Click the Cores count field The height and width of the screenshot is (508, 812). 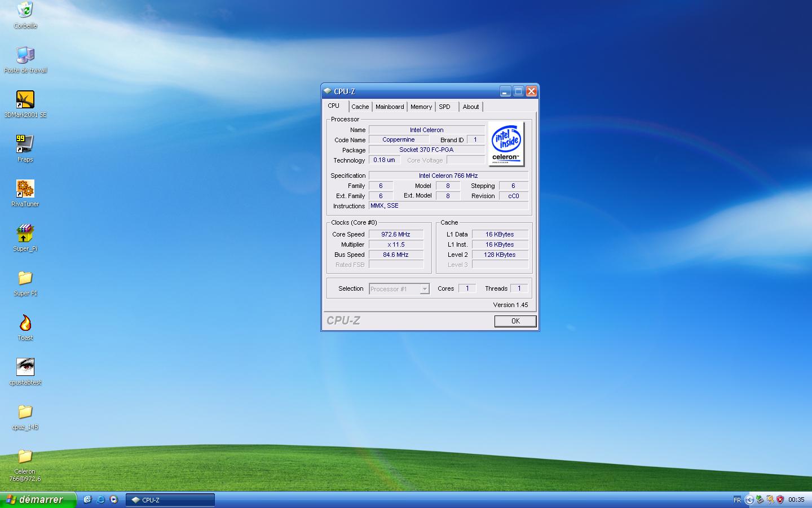467,288
